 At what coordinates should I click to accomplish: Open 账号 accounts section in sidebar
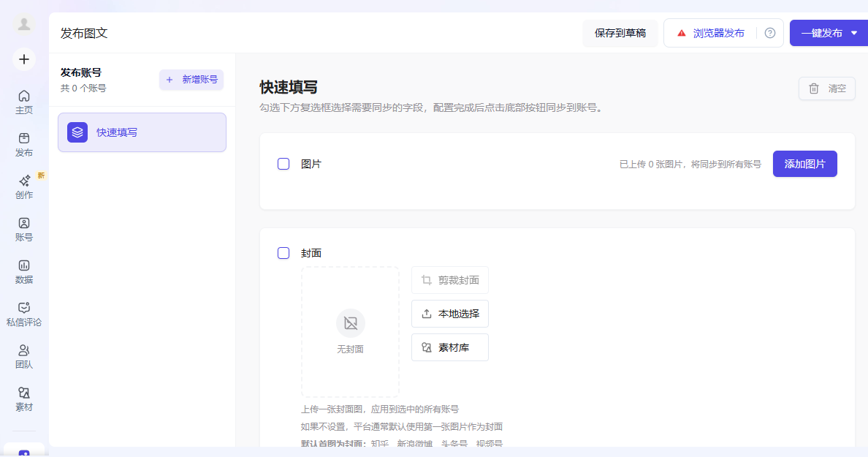(24, 230)
